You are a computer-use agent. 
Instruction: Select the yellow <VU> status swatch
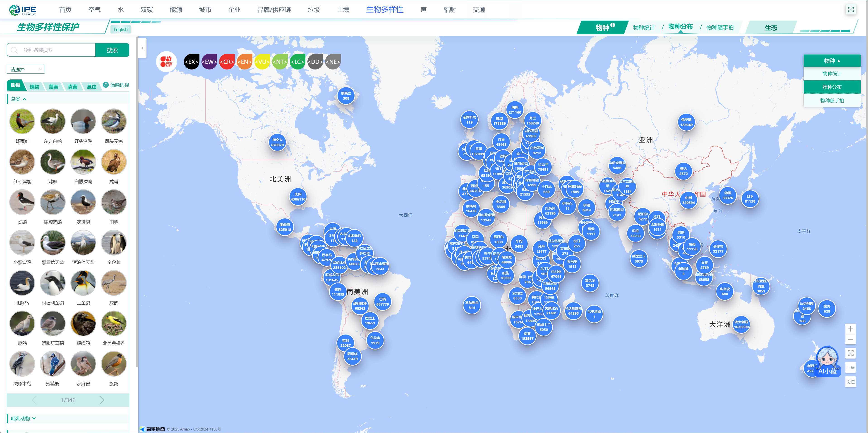coord(262,62)
